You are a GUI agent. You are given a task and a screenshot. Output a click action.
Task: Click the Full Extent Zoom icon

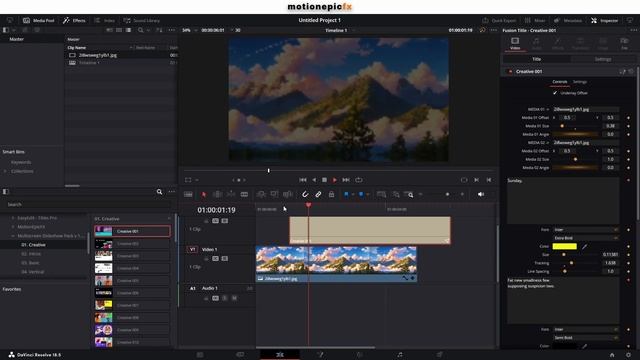click(381, 195)
